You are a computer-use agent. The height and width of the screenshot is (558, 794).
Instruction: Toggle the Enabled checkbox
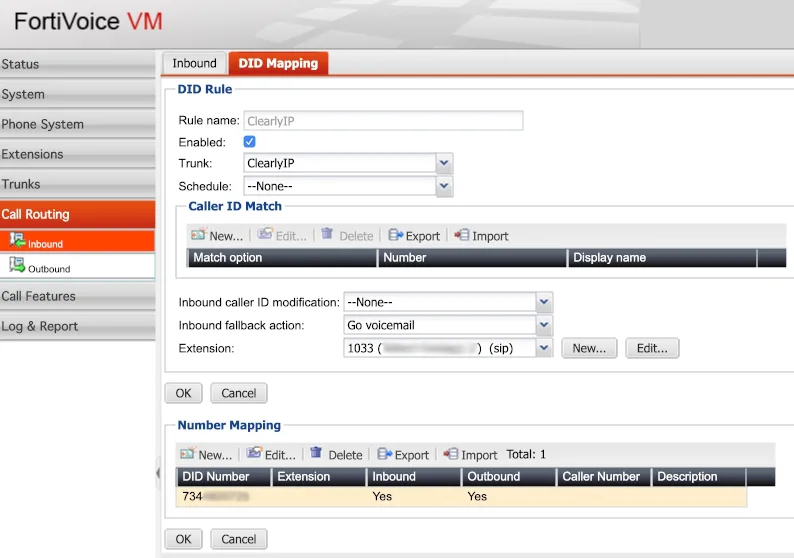coord(249,142)
